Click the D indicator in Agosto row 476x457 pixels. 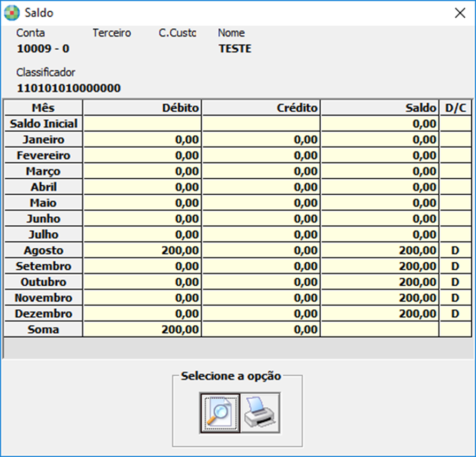455,250
